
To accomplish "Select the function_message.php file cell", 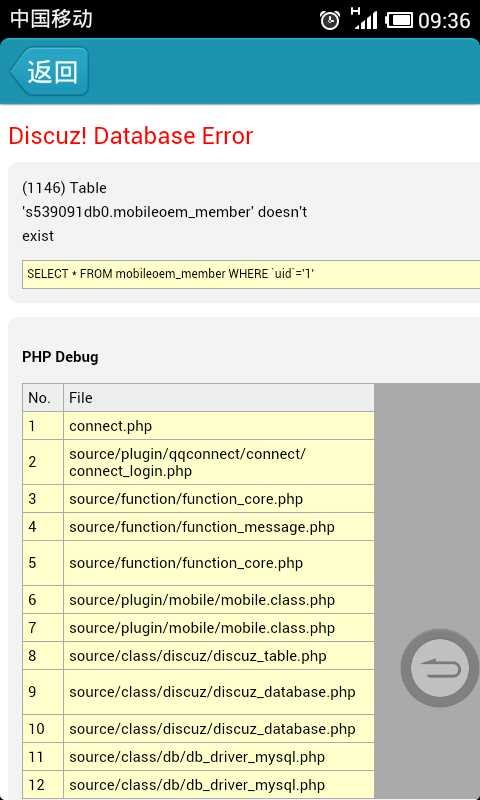I will (x=219, y=527).
